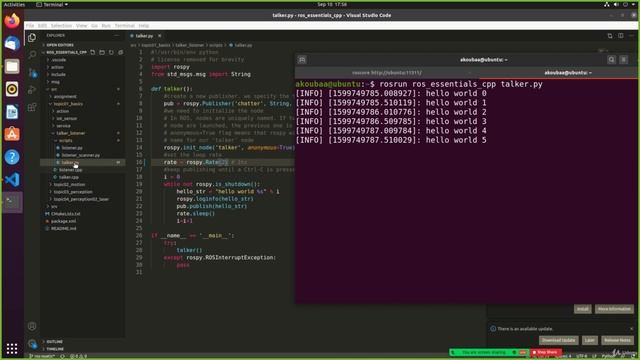640x360 pixels.
Task: Open the Explorer view in activity bar
Action: [32, 37]
